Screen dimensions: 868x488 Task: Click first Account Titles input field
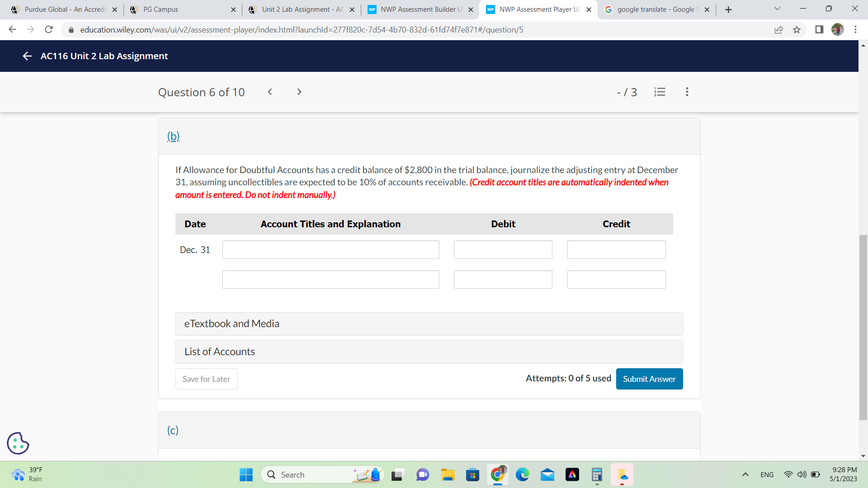(330, 250)
